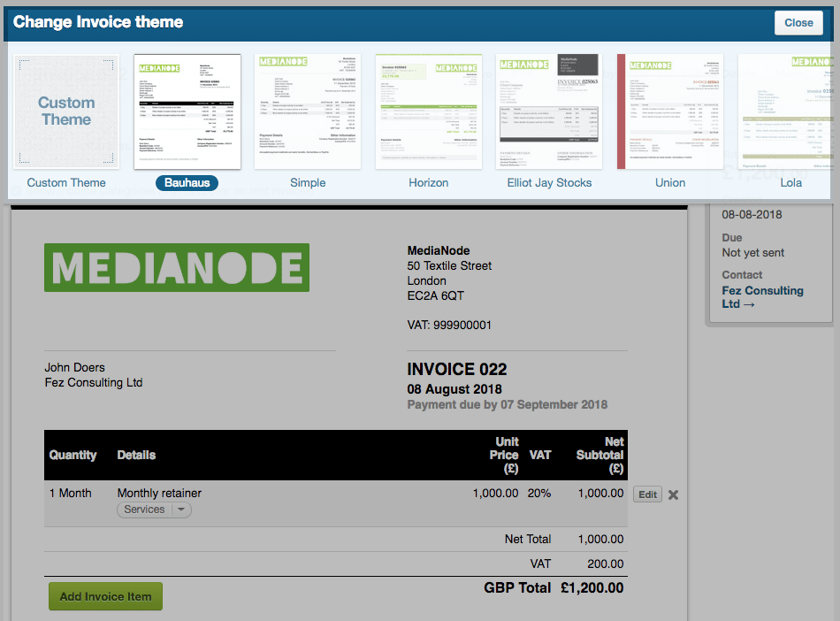Screen dimensions: 840x621
Task: Click the INVOICE 022 heading
Action: pos(456,369)
